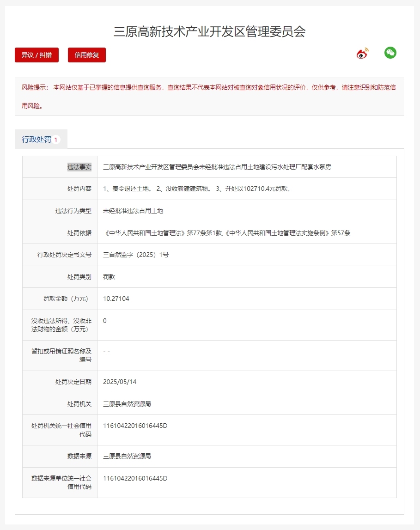Screen dimensions: 420x530
Task: Select the confiscated amount value 0
Action: (105, 321)
